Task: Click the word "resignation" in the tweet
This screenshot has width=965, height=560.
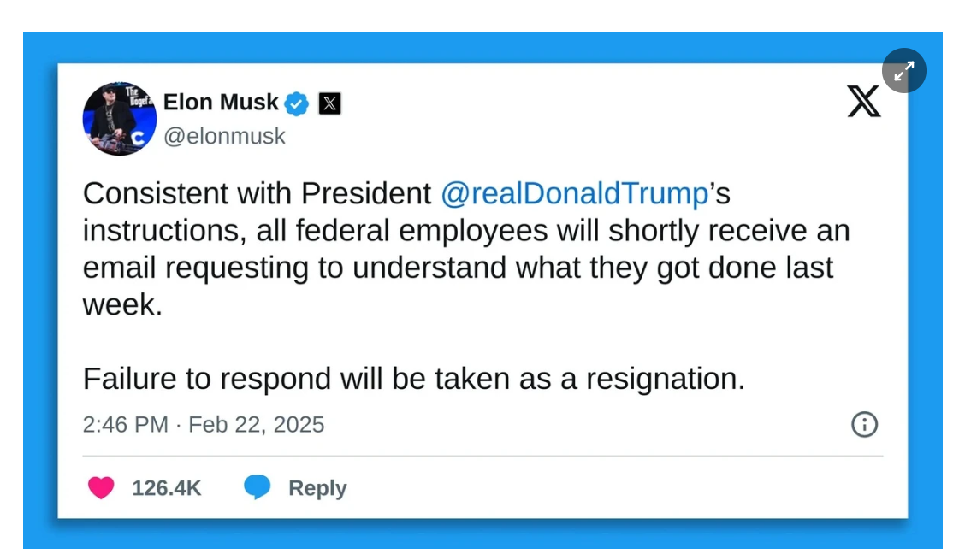Action: point(665,379)
